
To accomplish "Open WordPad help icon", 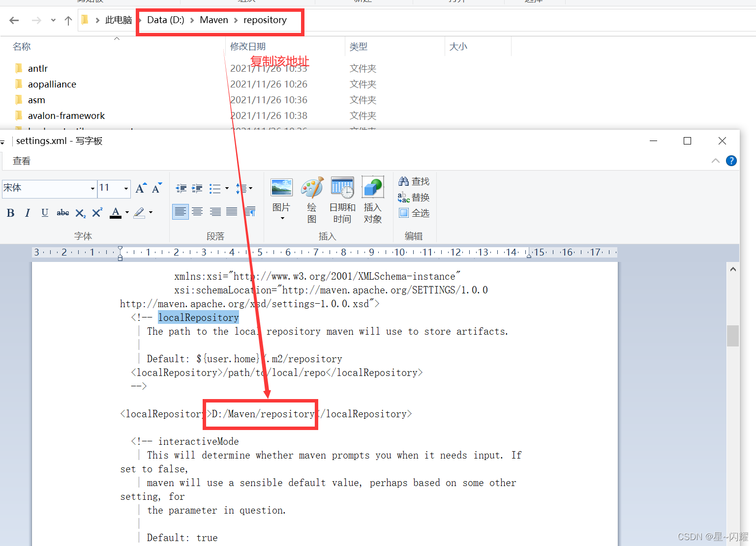I will pos(731,161).
